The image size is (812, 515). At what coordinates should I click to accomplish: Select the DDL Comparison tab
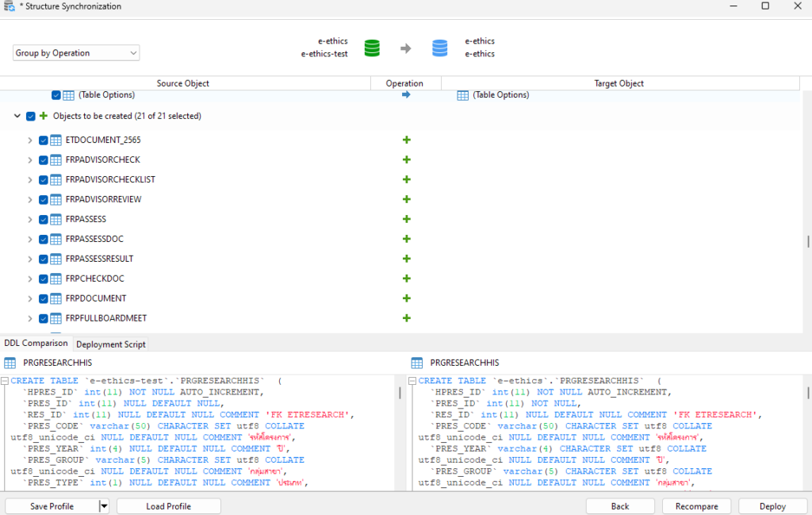pyautogui.click(x=36, y=344)
